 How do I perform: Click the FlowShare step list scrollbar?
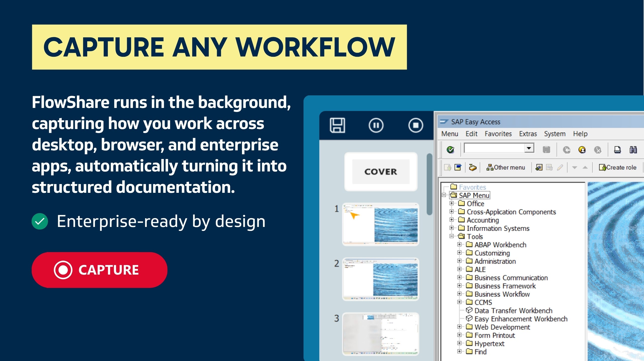[429, 184]
